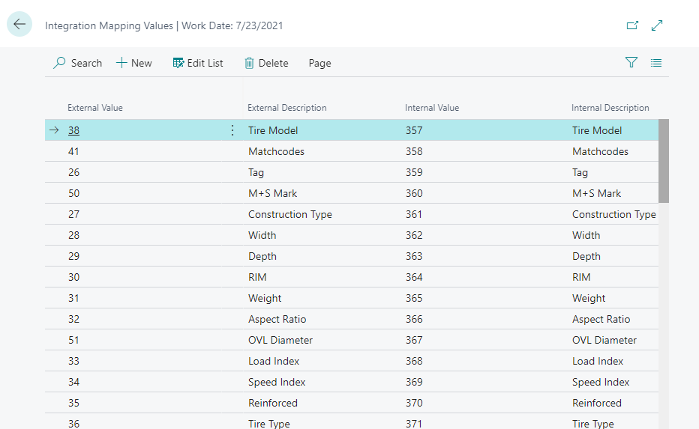Click the vertical scrollbar thumb
The height and width of the screenshot is (429, 699).
click(x=663, y=161)
